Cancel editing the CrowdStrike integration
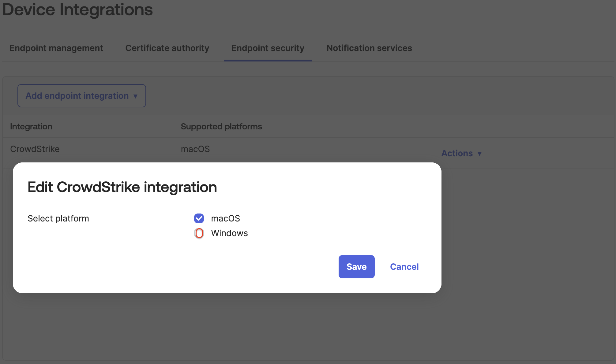This screenshot has width=616, height=364. coord(404,267)
